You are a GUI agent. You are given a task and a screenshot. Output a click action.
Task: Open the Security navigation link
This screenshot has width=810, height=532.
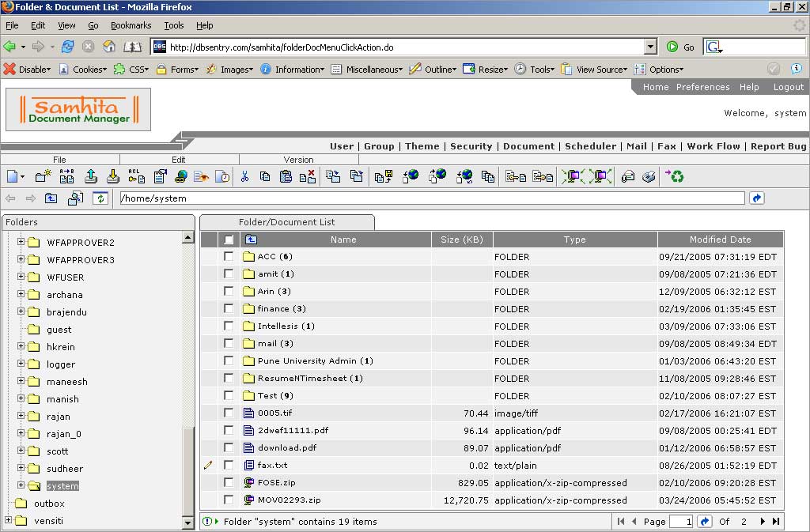[x=471, y=146]
